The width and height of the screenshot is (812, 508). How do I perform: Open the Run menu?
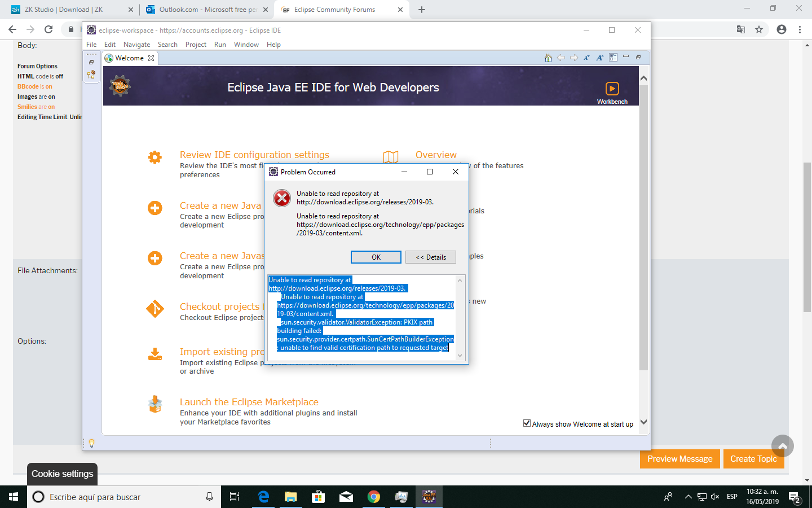tap(220, 45)
